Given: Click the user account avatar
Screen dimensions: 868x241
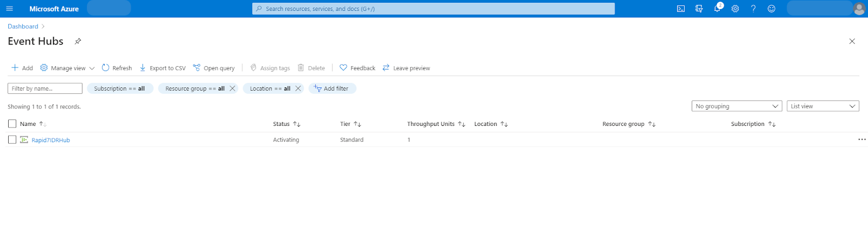Looking at the screenshot, I should click(859, 9).
